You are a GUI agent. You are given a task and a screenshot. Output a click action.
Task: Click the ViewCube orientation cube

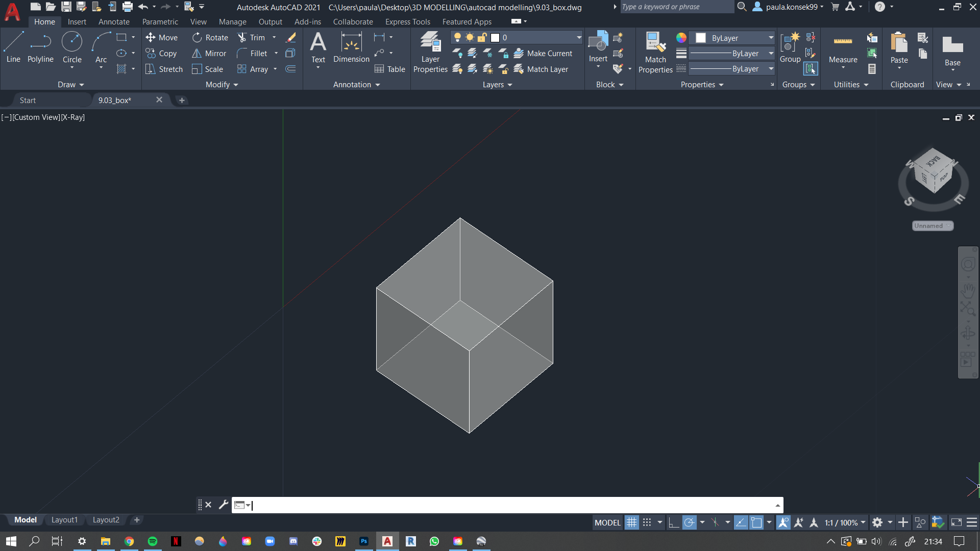934,171
